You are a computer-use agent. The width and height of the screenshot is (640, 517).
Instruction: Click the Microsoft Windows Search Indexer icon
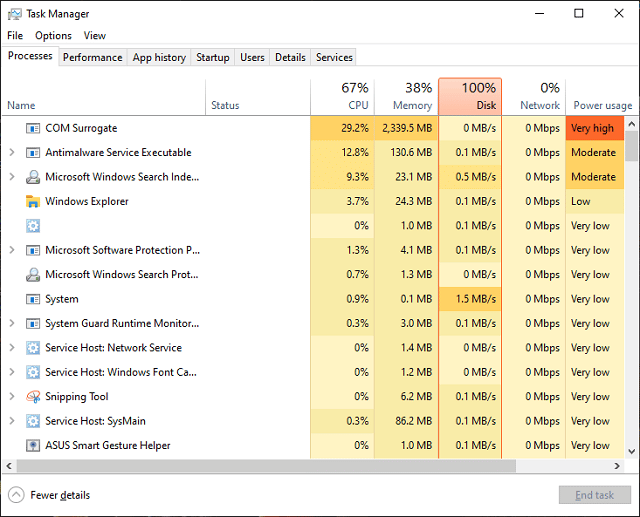tap(33, 177)
